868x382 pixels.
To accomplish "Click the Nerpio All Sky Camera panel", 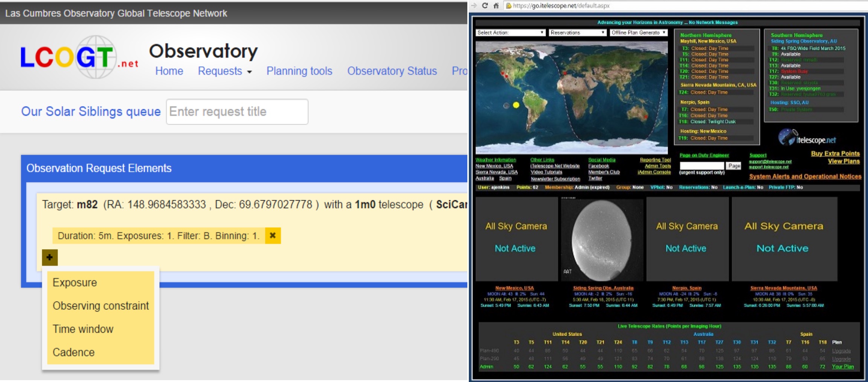I will [687, 239].
